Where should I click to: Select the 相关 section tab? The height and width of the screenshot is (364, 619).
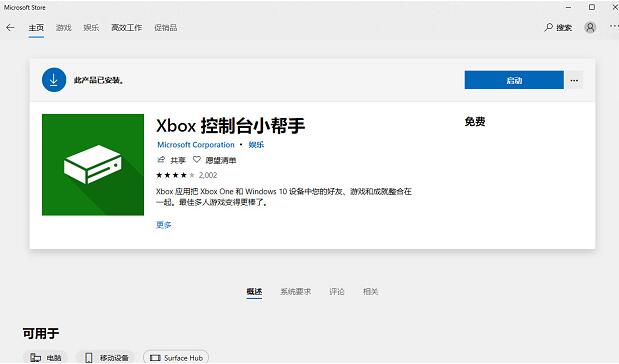371,292
